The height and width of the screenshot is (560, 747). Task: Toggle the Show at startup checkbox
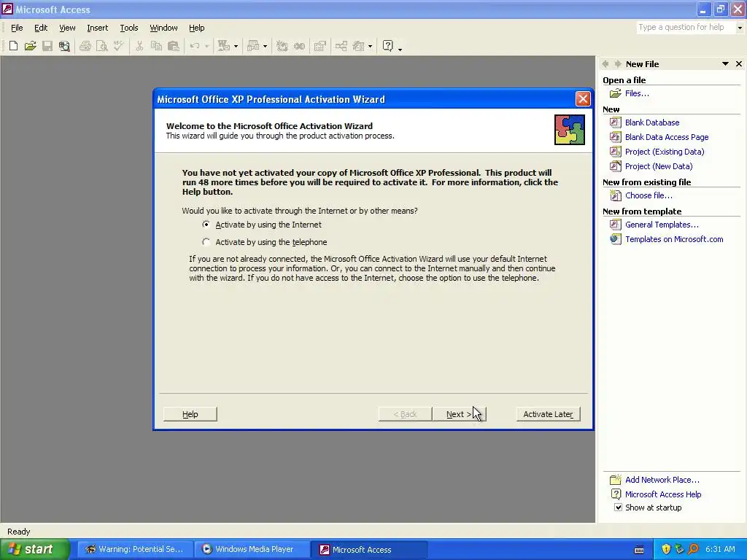click(x=618, y=507)
